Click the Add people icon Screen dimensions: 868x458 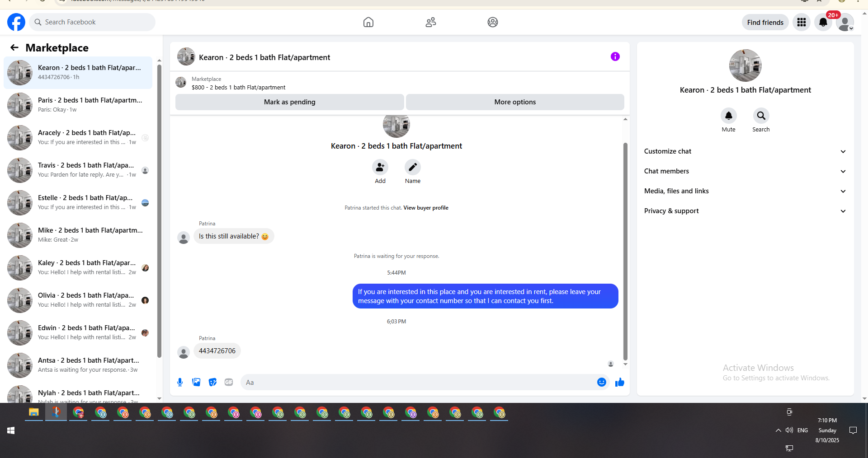pyautogui.click(x=380, y=167)
